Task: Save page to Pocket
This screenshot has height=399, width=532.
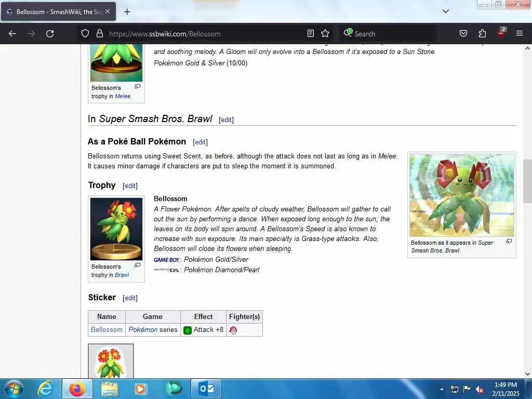Action: point(463,33)
